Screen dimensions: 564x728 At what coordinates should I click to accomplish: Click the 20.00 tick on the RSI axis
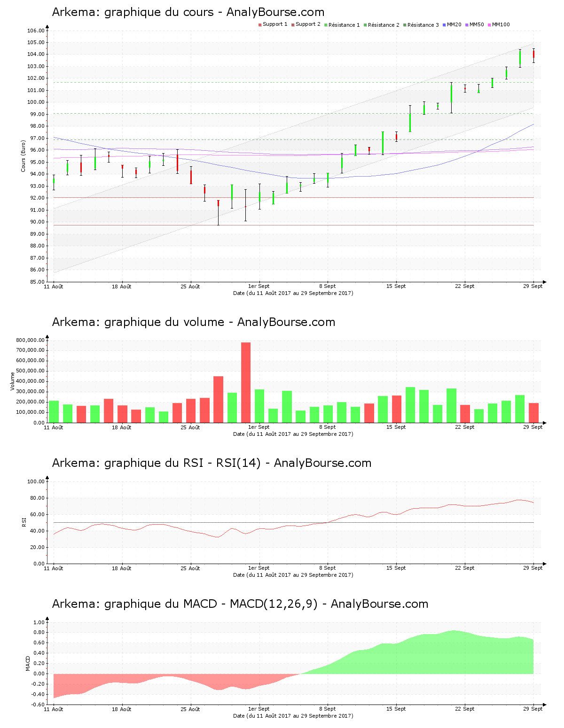(37, 548)
